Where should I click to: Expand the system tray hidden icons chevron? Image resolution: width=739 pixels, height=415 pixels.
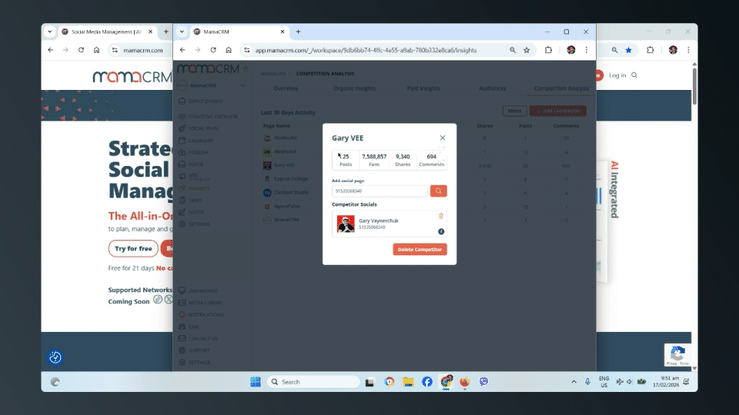coord(574,382)
